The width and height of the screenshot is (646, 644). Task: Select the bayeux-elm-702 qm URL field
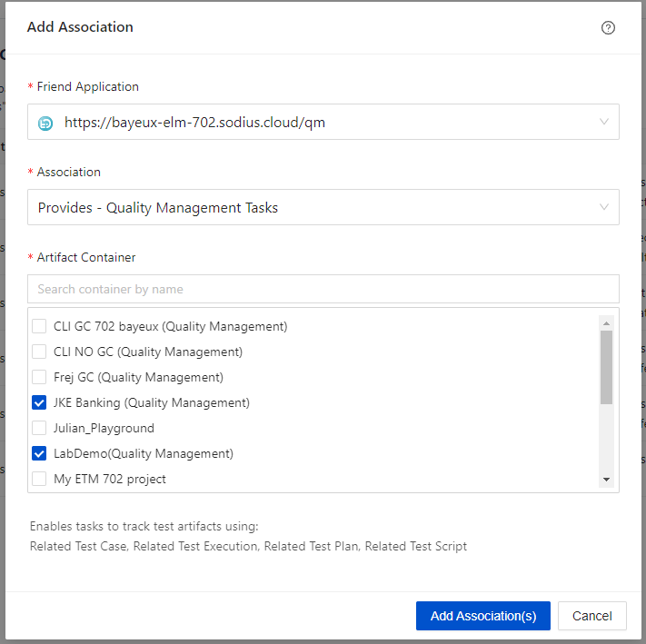tap(323, 122)
